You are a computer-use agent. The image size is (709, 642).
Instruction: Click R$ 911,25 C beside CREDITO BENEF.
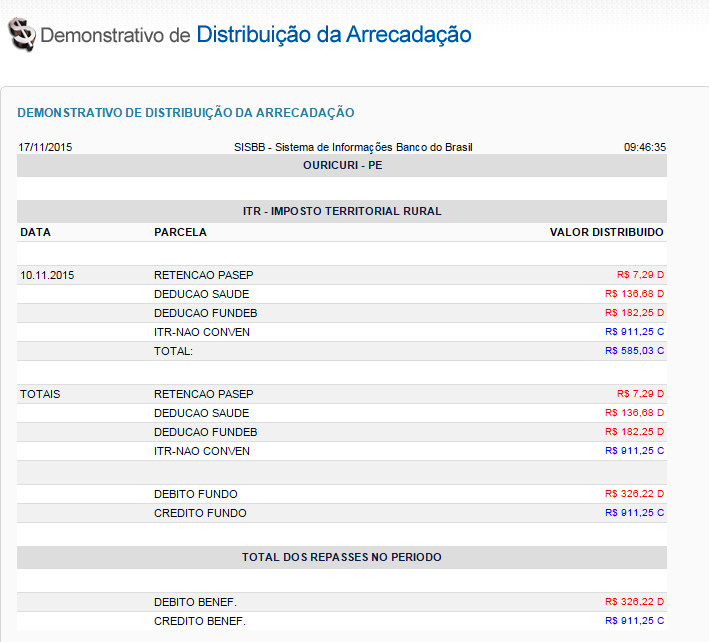tap(634, 620)
